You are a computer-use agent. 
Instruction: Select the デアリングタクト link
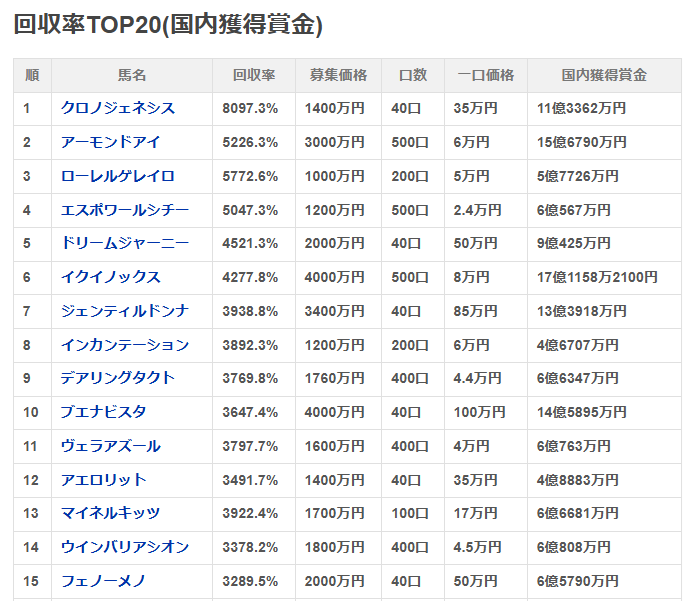coord(117,378)
